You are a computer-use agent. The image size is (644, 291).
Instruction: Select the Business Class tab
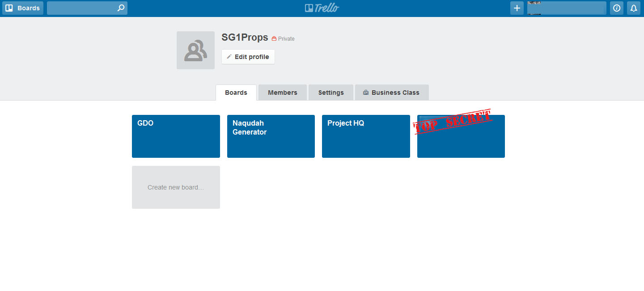click(x=392, y=92)
